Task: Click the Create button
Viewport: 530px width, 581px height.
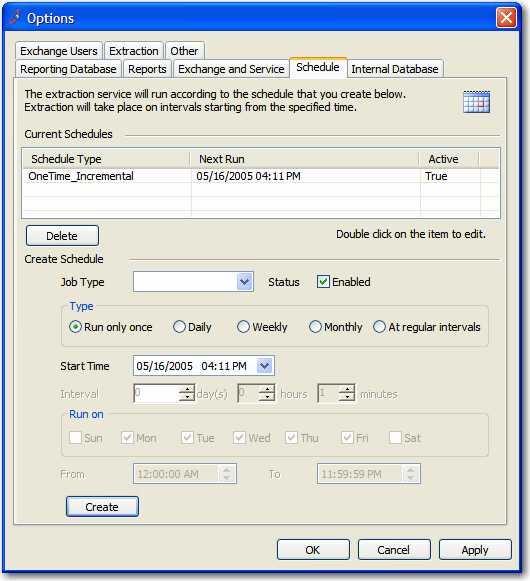Action: [x=102, y=507]
